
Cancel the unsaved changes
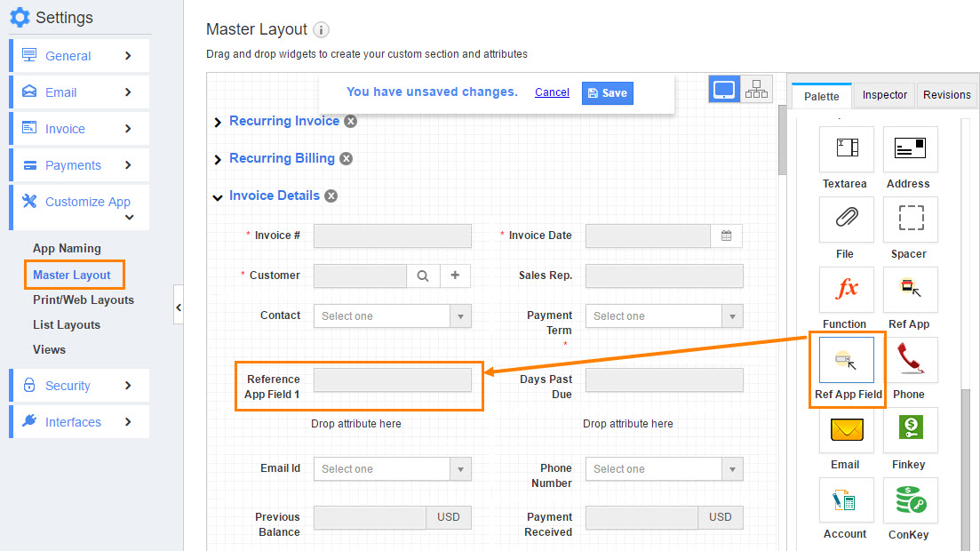click(552, 92)
